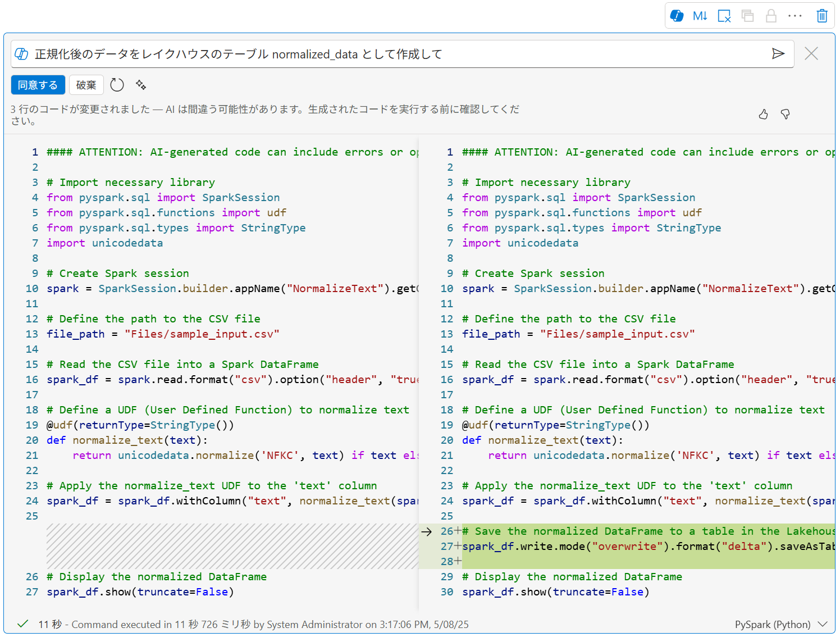Close the Copilot inline prompt panel
The image size is (840, 637).
point(811,53)
